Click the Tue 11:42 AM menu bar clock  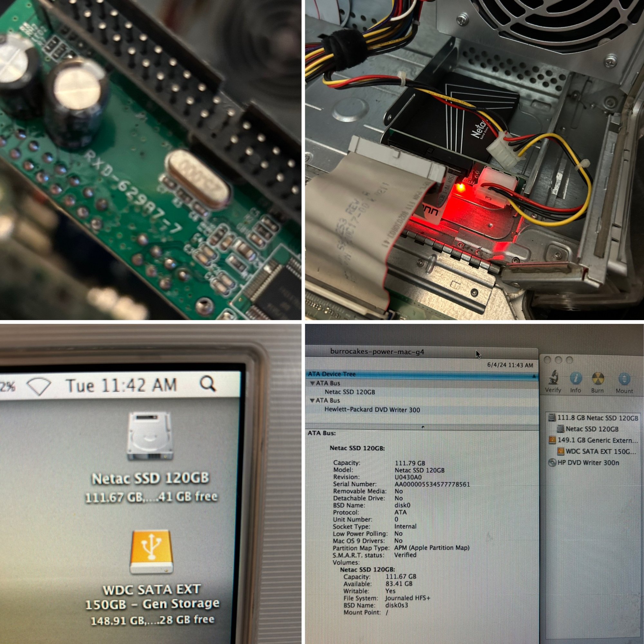click(x=121, y=386)
